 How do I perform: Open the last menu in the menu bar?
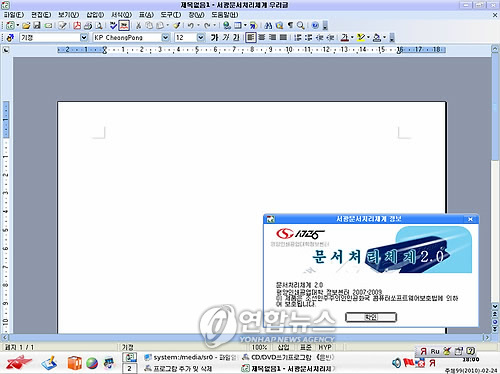click(225, 15)
